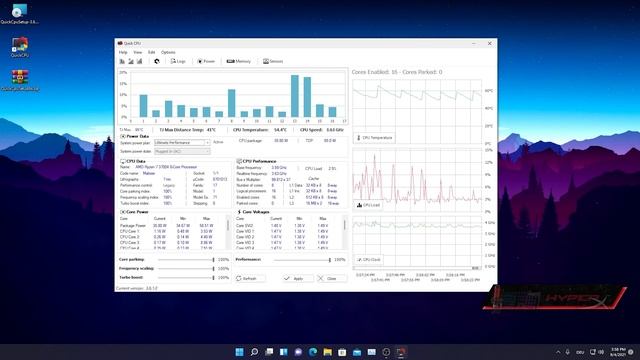The image size is (640, 360).
Task: Click the Apply button
Action: pos(298,278)
